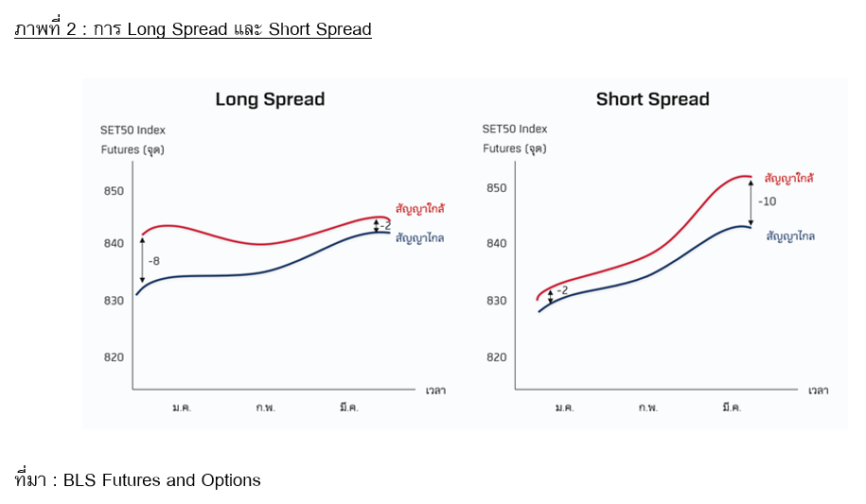Click the มี.ค. month label under Long Spread chart

click(350, 408)
